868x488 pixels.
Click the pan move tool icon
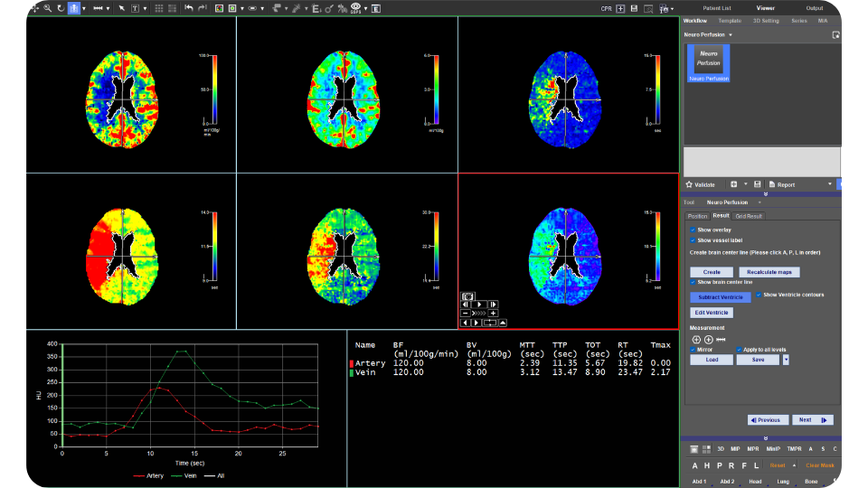(33, 8)
